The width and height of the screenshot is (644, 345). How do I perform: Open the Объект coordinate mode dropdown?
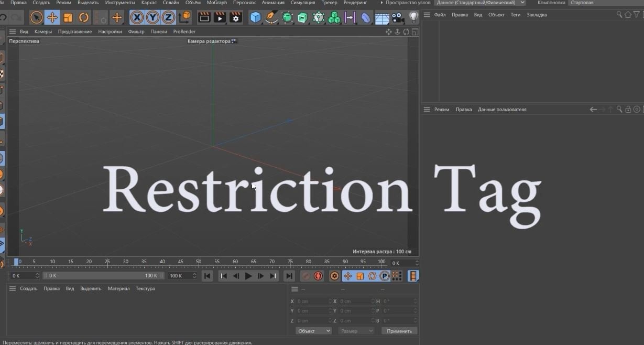[313, 331]
